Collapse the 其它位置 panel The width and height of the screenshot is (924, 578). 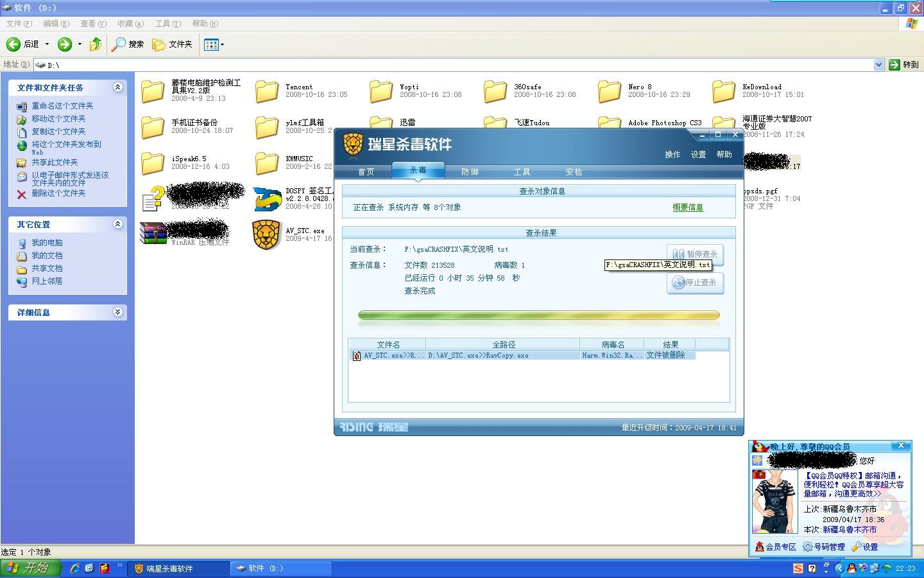[x=117, y=224]
